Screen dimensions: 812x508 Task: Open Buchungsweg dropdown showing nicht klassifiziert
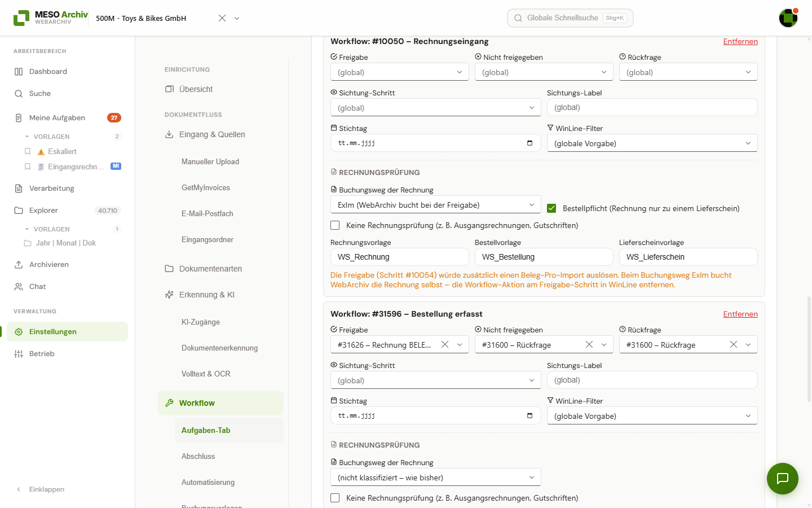point(436,478)
